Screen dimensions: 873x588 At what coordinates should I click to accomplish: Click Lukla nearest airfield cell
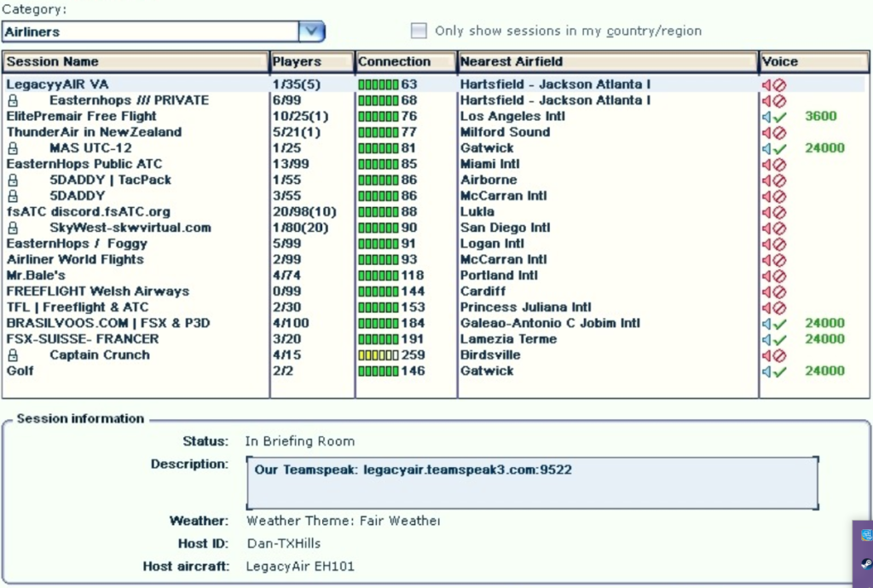tap(477, 212)
